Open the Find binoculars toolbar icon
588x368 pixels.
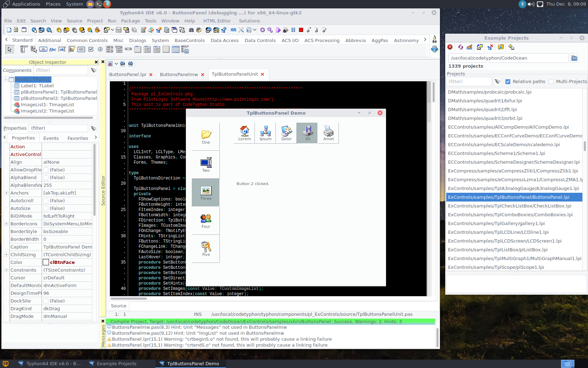(x=191, y=30)
